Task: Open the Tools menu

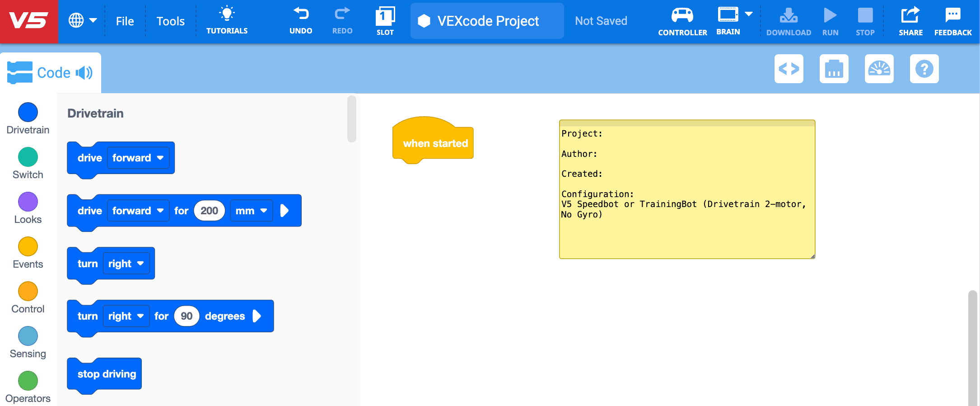Action: click(x=170, y=21)
